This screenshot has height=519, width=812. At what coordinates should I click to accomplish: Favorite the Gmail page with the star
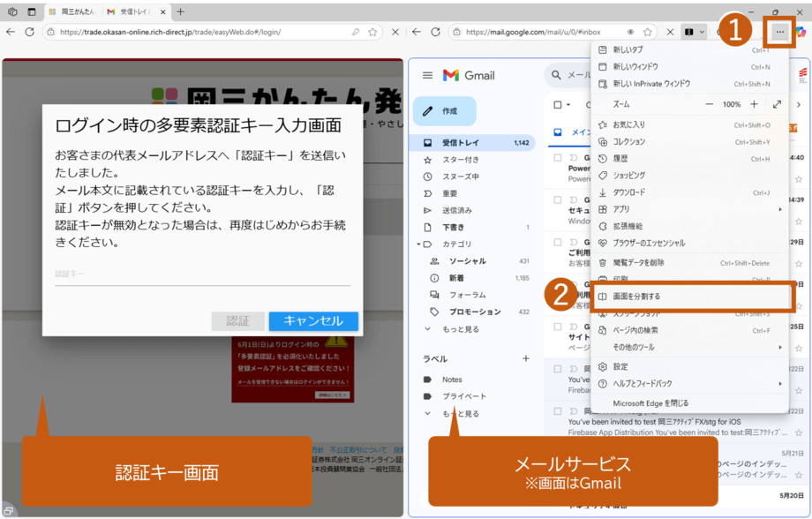click(647, 32)
